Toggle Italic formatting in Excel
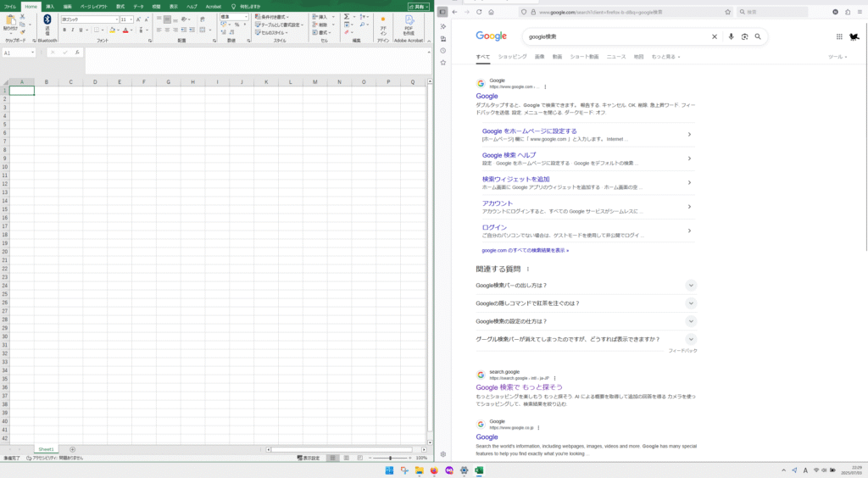This screenshot has height=478, width=868. (x=72, y=30)
